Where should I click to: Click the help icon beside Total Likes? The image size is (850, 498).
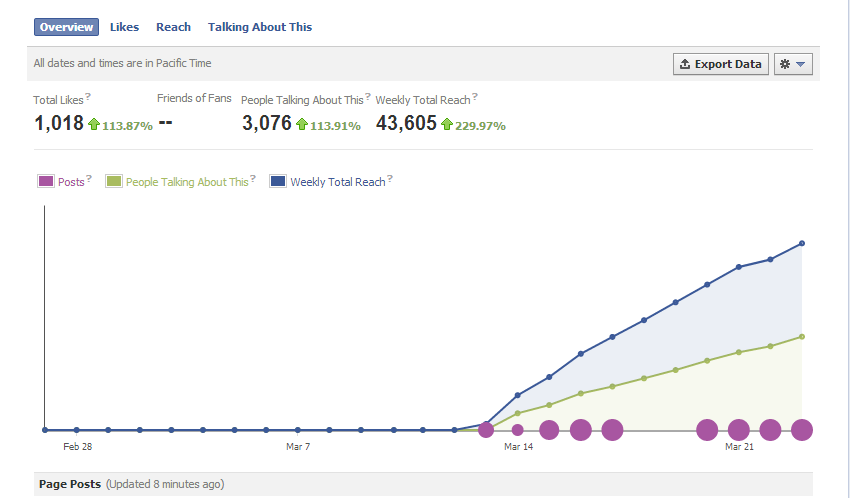click(88, 96)
